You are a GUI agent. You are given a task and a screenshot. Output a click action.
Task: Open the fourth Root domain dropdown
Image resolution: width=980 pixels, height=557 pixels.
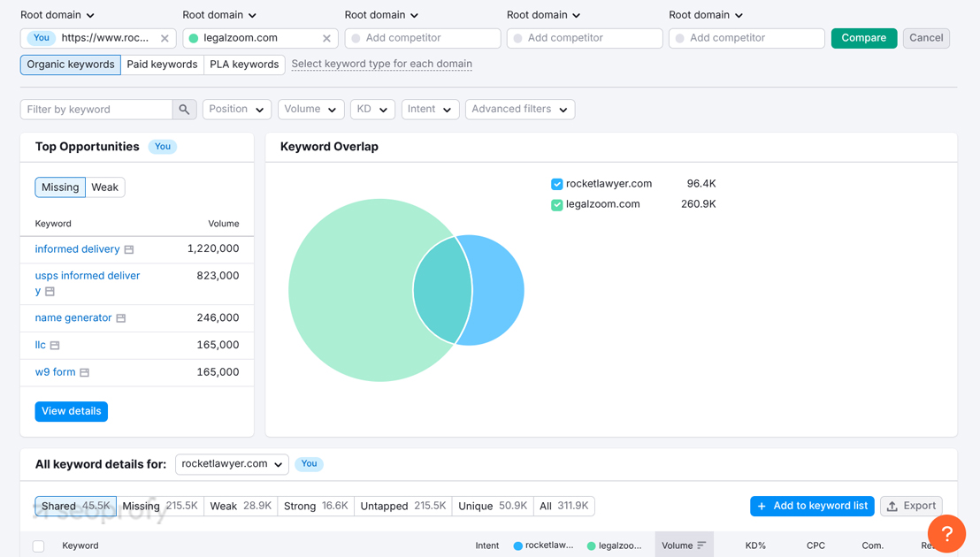click(543, 15)
